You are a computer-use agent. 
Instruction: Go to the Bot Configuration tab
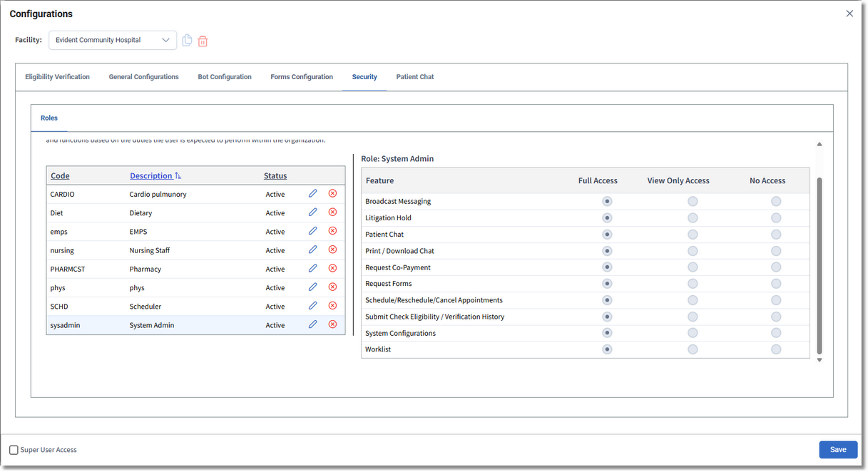point(225,77)
